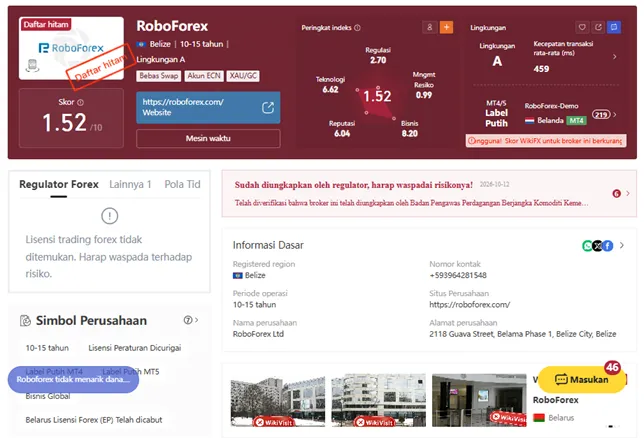Screen dimensions: 644x438
Task: Click the orange plus icon beside Peringkat indeks
Action: [446, 27]
